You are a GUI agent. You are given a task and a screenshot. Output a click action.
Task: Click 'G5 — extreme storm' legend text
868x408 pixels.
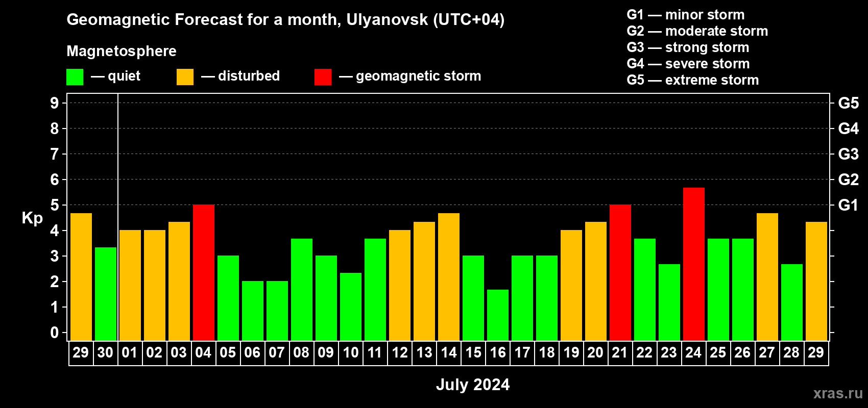693,80
